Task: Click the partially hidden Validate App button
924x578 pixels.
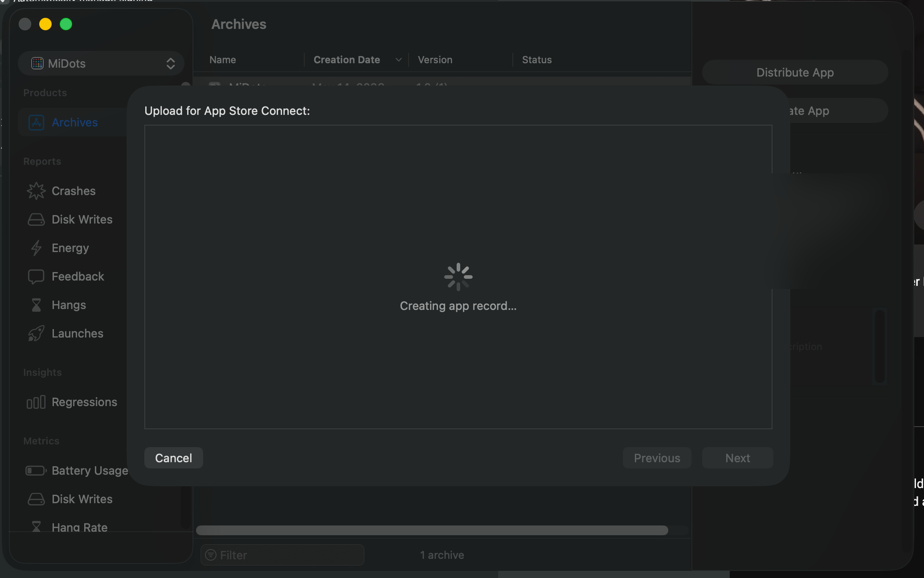Action: pos(838,110)
